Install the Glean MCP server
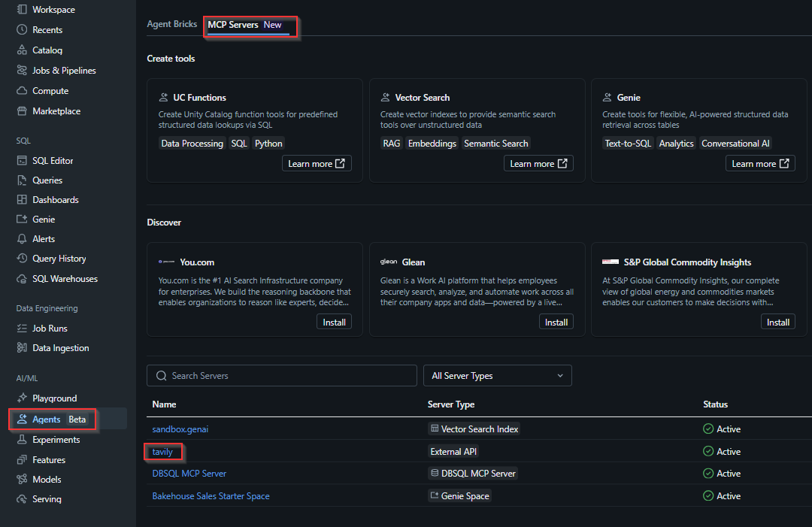The width and height of the screenshot is (812, 527). (556, 321)
